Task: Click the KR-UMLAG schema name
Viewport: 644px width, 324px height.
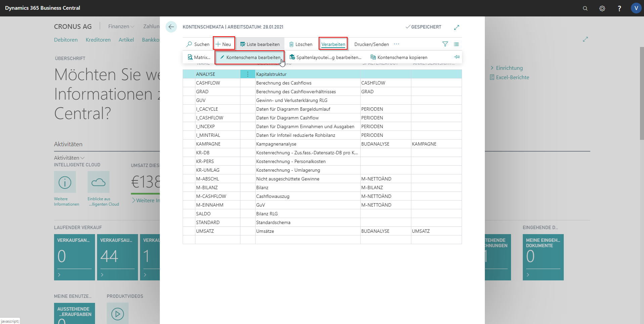Action: 208,170
